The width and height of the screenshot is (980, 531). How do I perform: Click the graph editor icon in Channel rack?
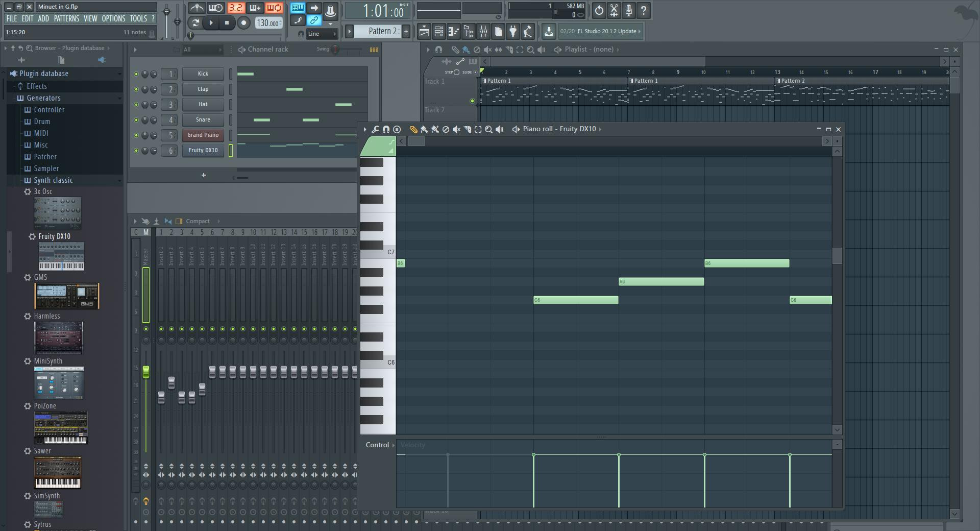(x=374, y=50)
